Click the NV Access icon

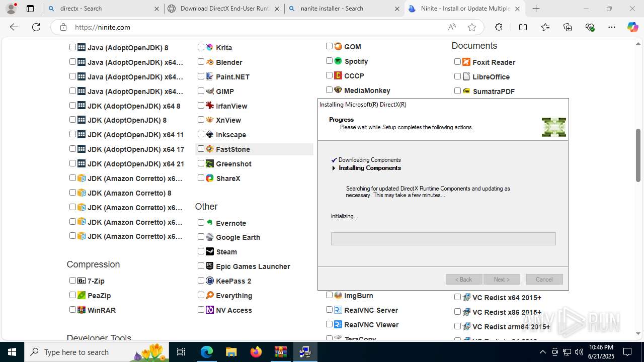210,310
